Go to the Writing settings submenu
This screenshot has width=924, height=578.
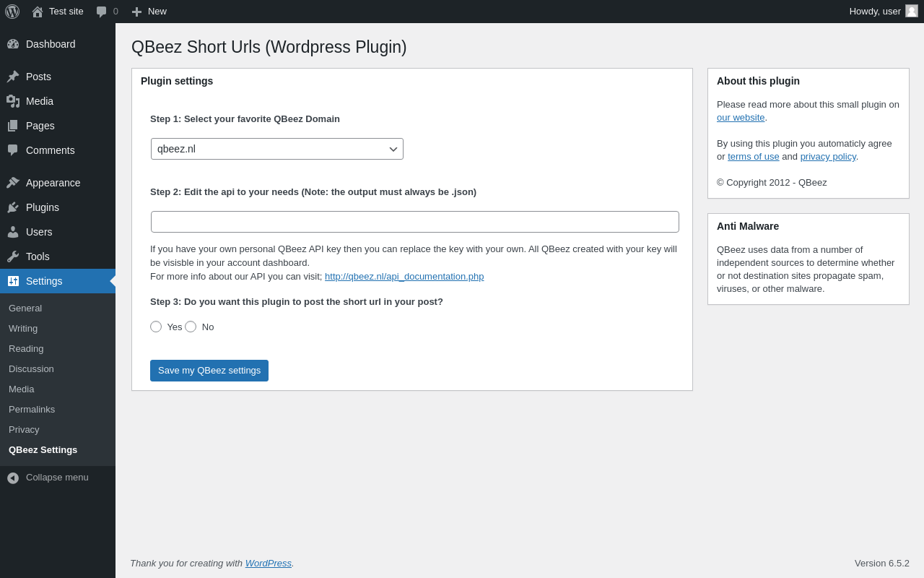click(x=23, y=329)
